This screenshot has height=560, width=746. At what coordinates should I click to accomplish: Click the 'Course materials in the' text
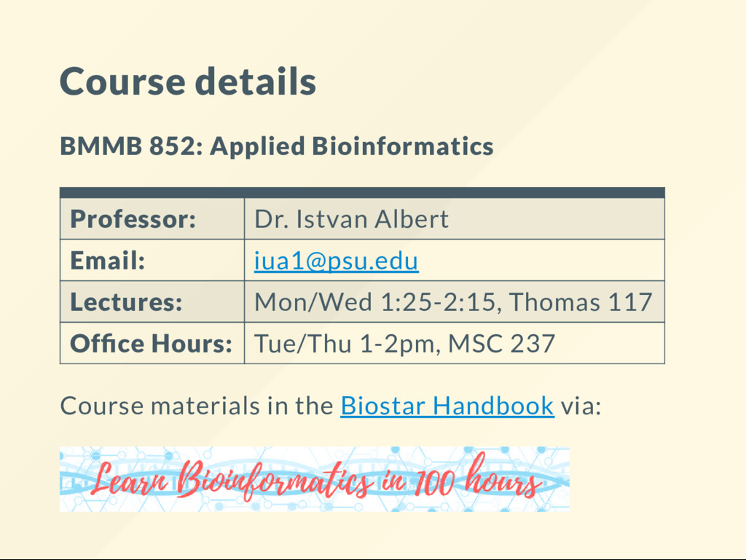[197, 406]
